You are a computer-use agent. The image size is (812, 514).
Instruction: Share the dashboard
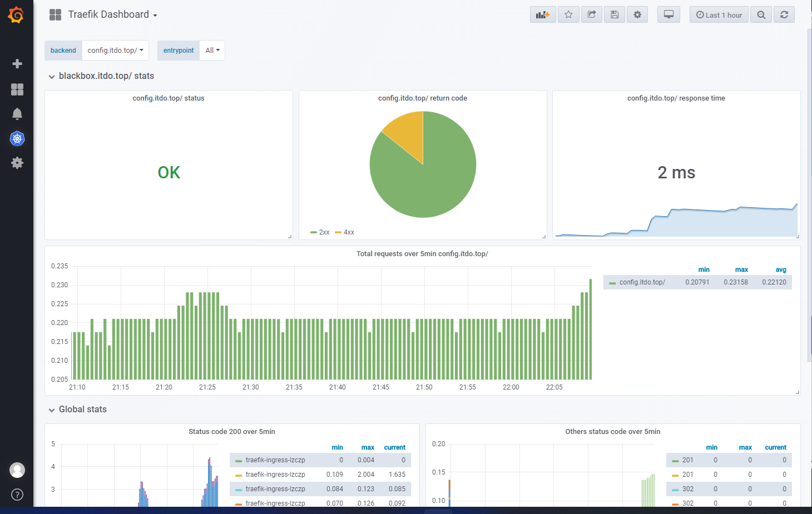(x=592, y=14)
